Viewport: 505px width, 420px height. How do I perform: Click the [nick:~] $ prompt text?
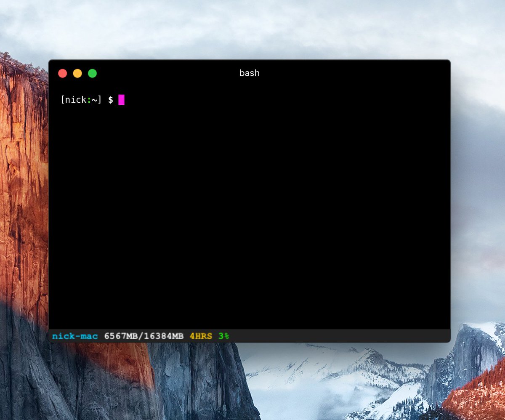click(87, 100)
